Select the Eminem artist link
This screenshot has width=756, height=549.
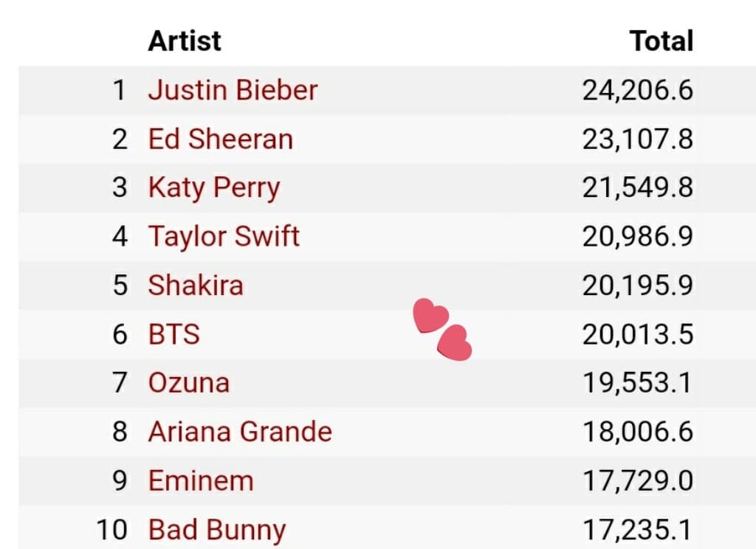(200, 480)
